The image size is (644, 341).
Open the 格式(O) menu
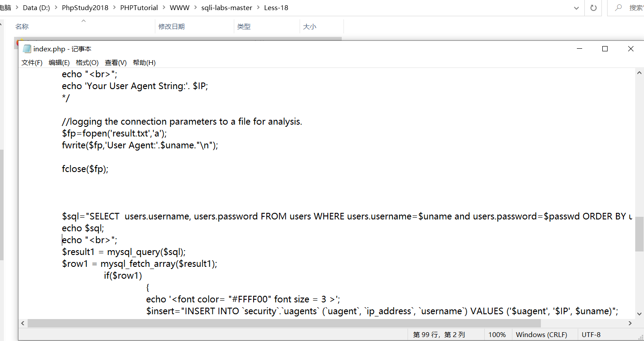(x=87, y=63)
